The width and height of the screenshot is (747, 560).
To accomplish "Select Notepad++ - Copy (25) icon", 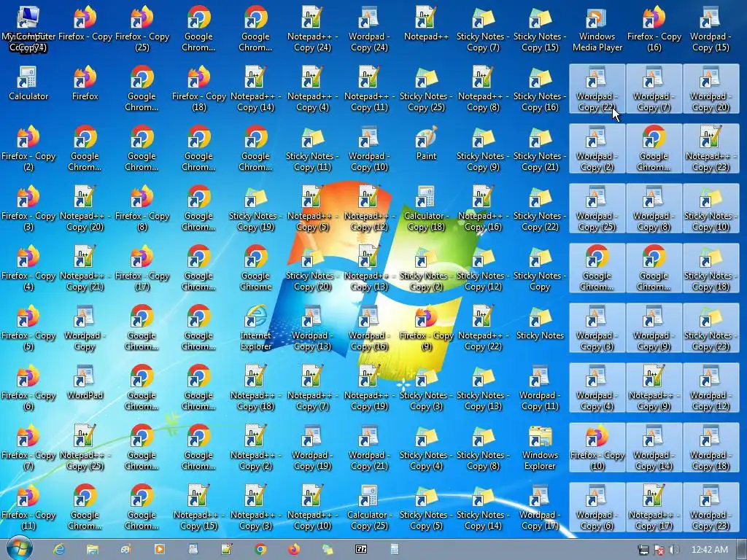I will pos(85,448).
